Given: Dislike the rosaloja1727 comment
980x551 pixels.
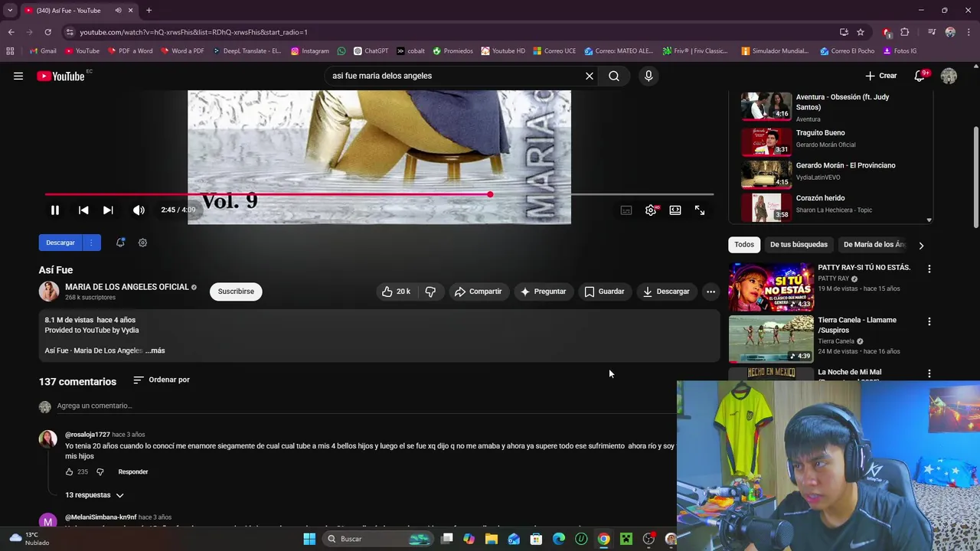Looking at the screenshot, I should (x=100, y=472).
